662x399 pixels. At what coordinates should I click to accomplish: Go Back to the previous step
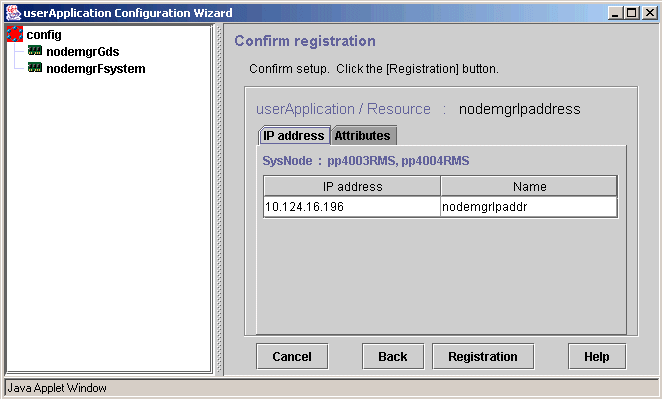coord(393,356)
